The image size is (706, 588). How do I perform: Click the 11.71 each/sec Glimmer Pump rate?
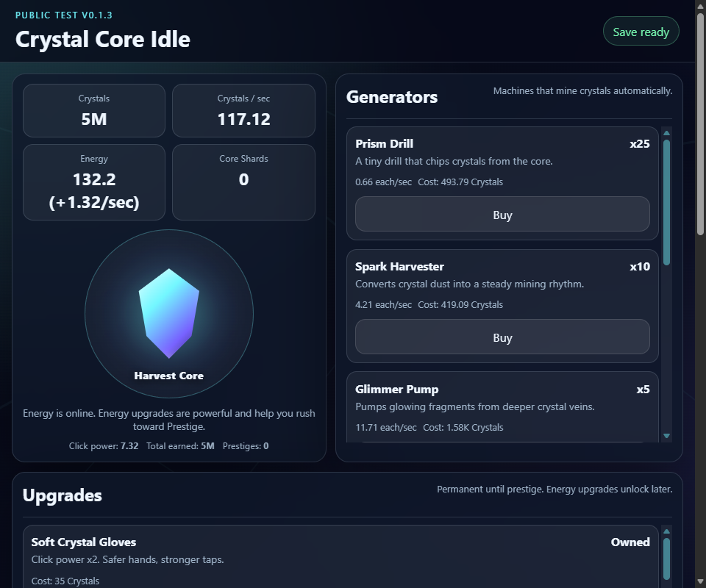pyautogui.click(x=386, y=427)
